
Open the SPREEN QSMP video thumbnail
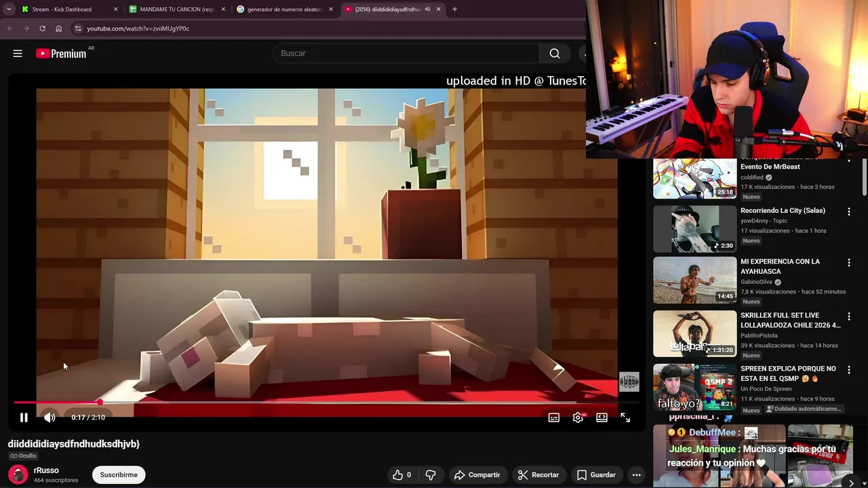(x=694, y=388)
